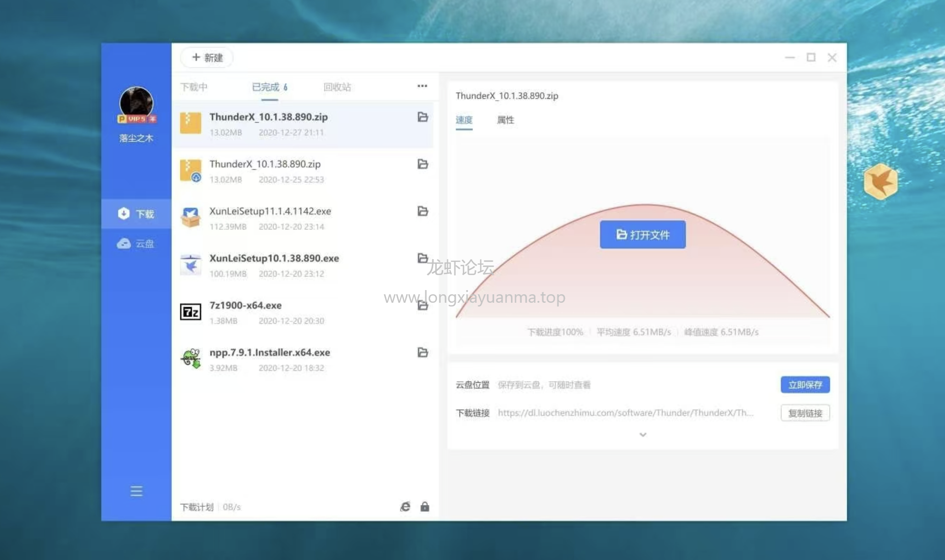Image resolution: width=945 pixels, height=560 pixels.
Task: Select npp.7.9.1.Installer.x64.exe file name
Action: [270, 352]
